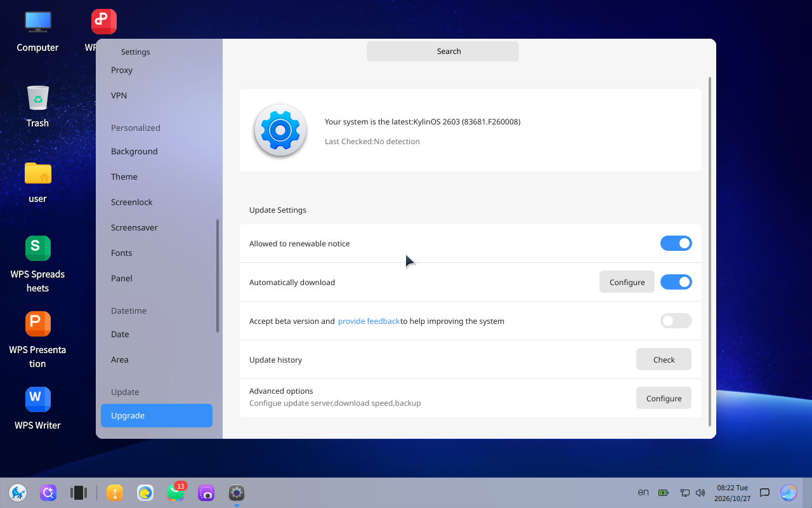Open the Trash desktop icon

(x=37, y=106)
